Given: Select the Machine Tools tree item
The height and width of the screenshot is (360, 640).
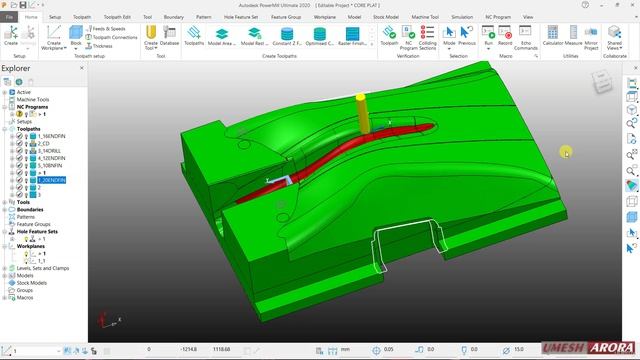Looking at the screenshot, I should coord(33,100).
